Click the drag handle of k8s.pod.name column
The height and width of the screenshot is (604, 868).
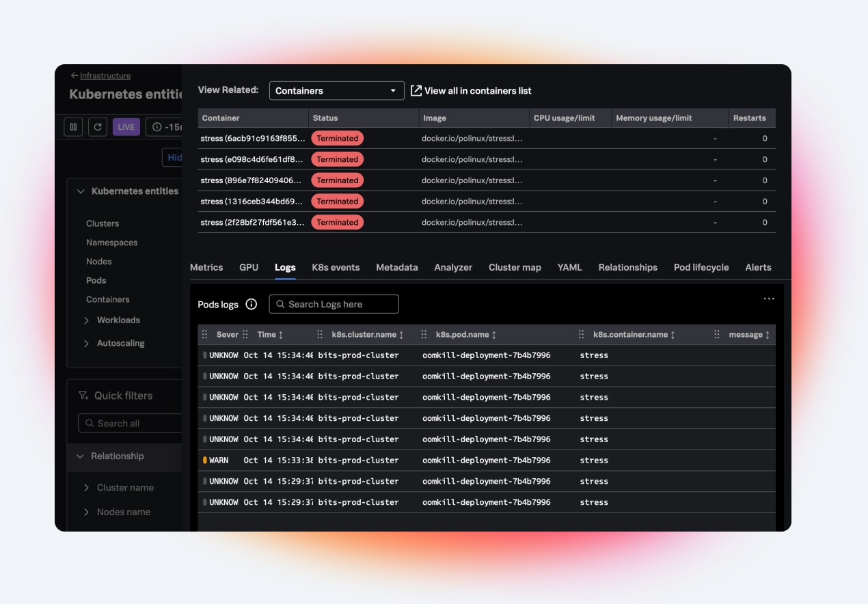[x=424, y=335]
